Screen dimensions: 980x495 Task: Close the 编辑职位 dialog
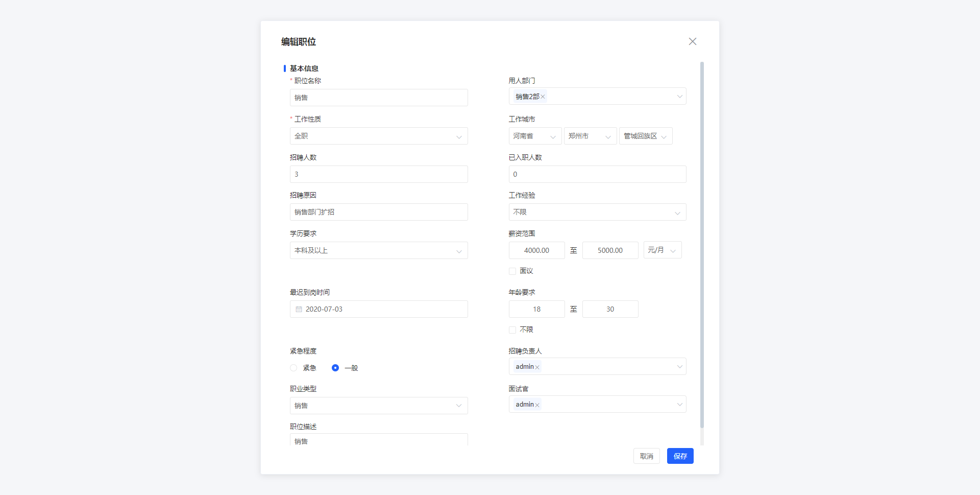pyautogui.click(x=692, y=41)
